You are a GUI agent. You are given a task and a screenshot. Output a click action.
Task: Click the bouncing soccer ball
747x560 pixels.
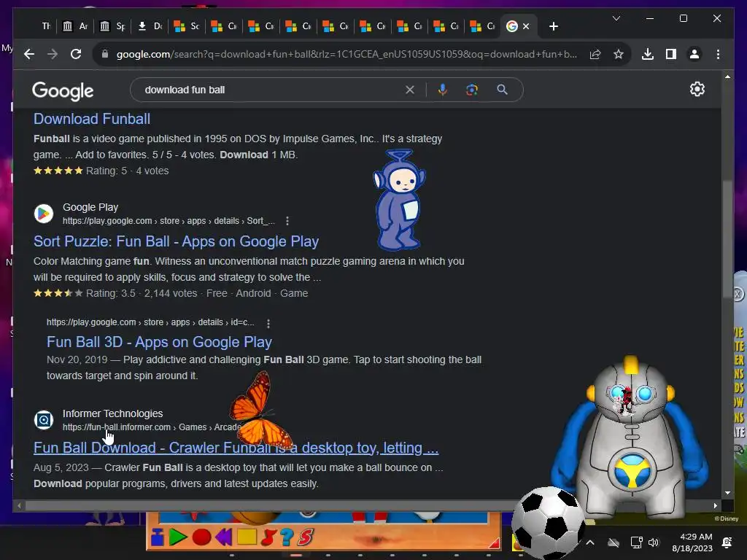[x=548, y=522]
